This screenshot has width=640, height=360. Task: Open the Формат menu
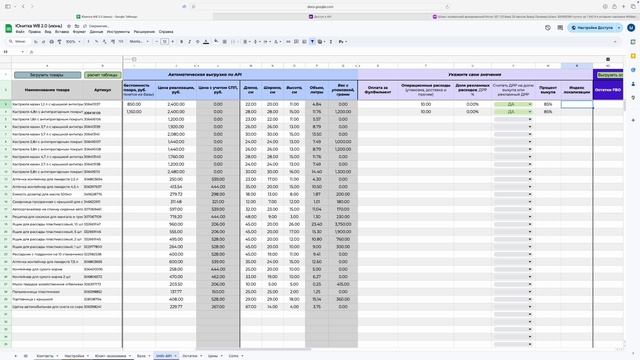pyautogui.click(x=79, y=32)
